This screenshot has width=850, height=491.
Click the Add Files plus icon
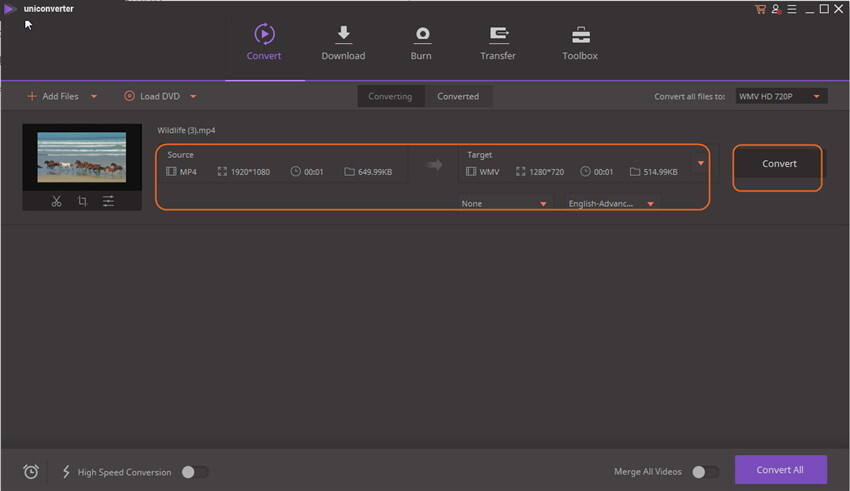(x=31, y=96)
